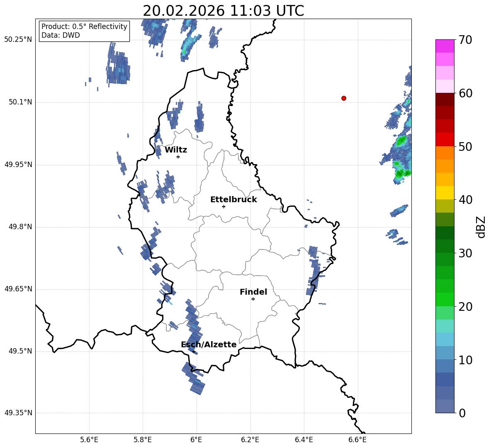Click the dBZ colorbar axis label
Screen dimensions: 491x448
point(481,227)
